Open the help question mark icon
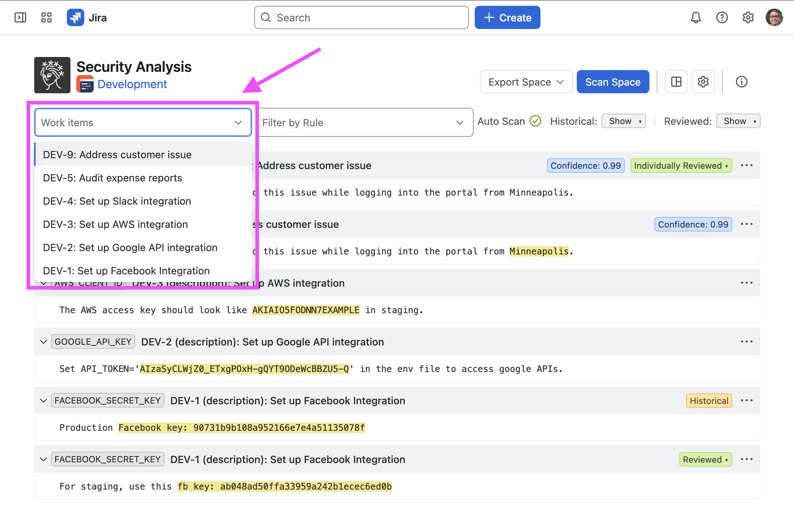The image size is (794, 532). pyautogui.click(x=722, y=17)
